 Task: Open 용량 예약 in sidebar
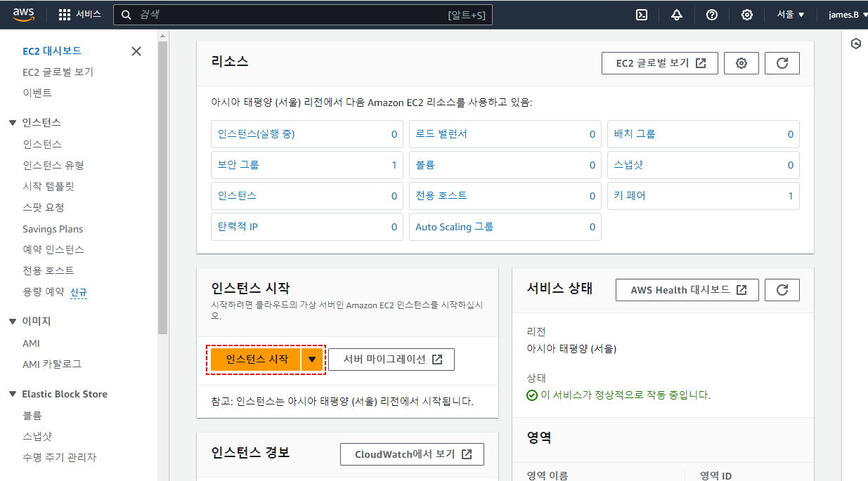[43, 292]
